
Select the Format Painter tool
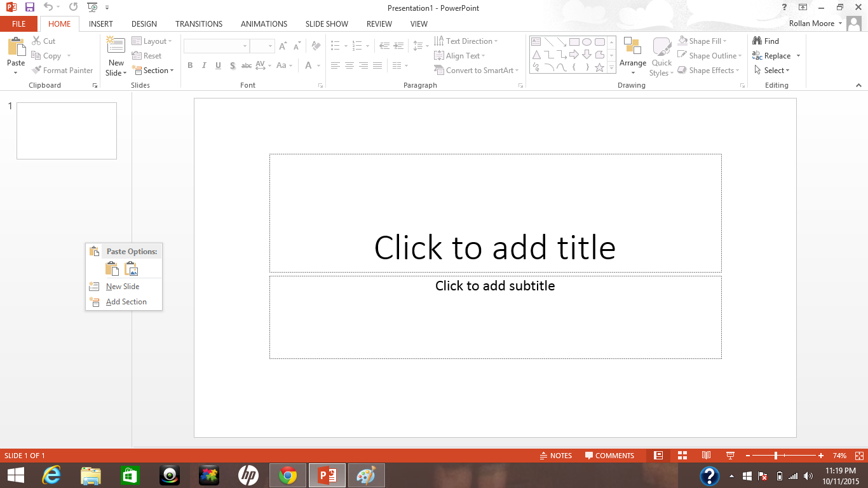pyautogui.click(x=63, y=71)
